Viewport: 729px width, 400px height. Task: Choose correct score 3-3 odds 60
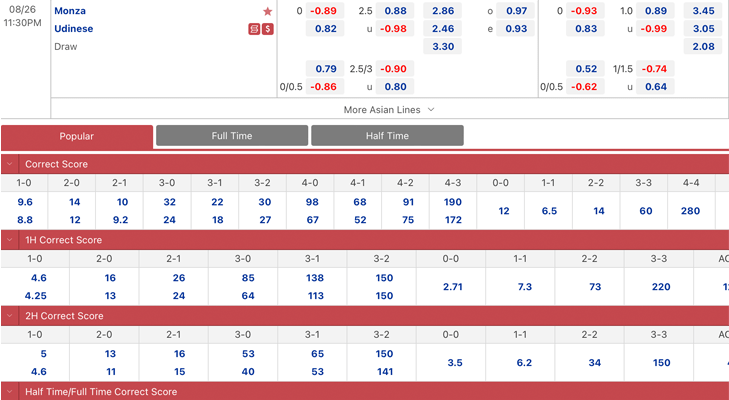[646, 211]
